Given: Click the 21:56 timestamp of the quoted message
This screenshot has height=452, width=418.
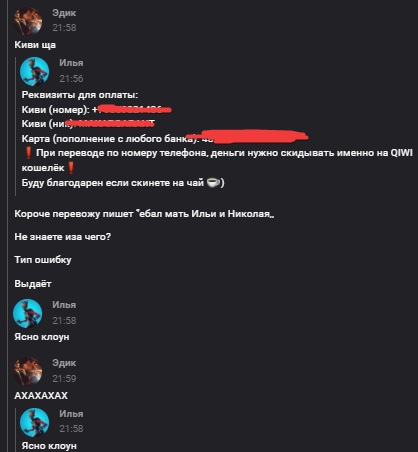Looking at the screenshot, I should point(71,78).
